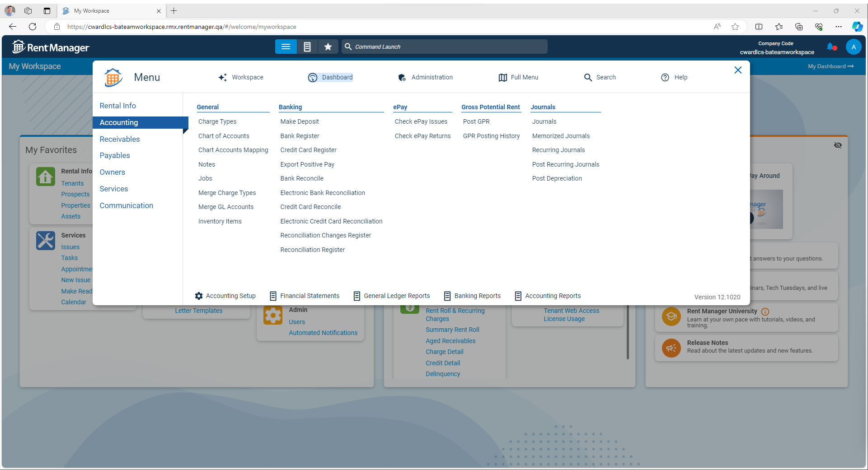The height and width of the screenshot is (470, 868).
Task: Select the Dashboard menu tab
Action: [330, 77]
